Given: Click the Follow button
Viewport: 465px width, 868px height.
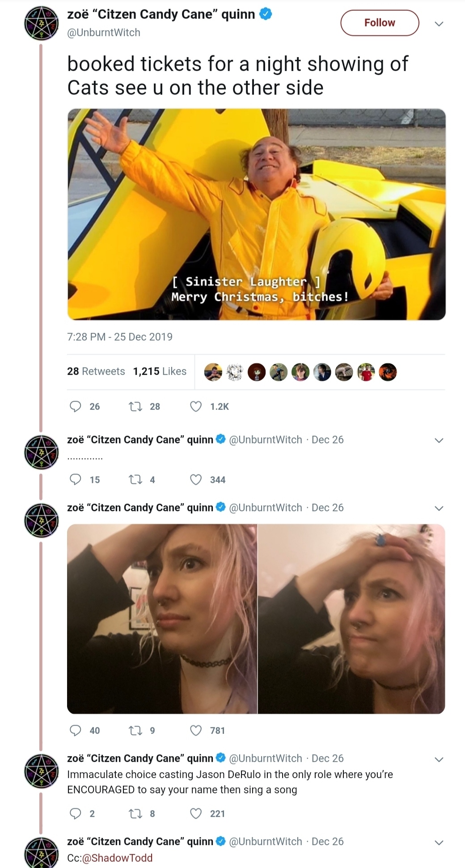Looking at the screenshot, I should [380, 23].
